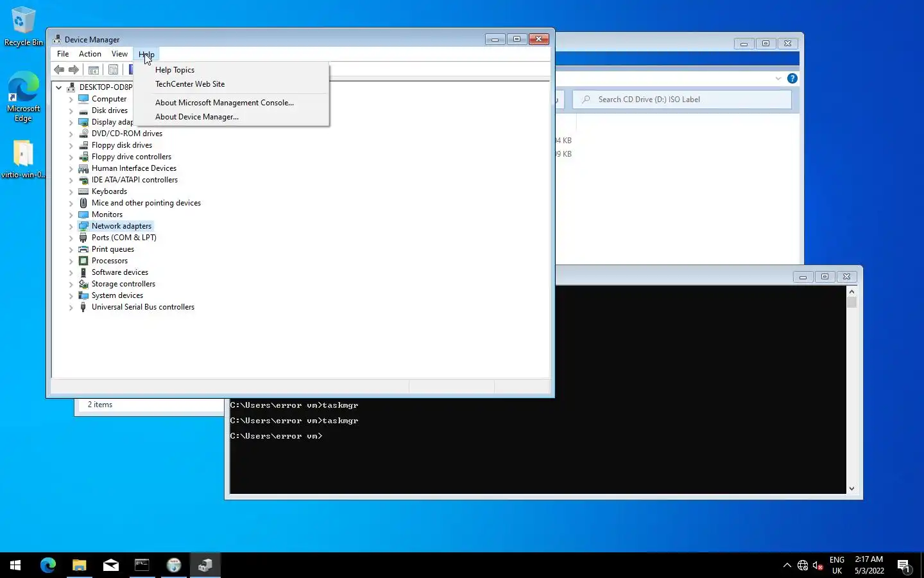Expand the Display adapters node arrow

tap(71, 122)
